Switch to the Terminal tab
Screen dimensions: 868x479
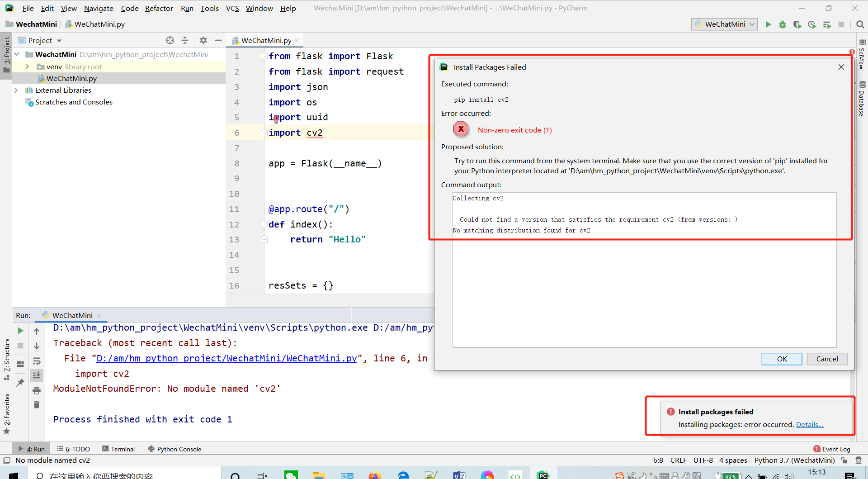click(123, 449)
